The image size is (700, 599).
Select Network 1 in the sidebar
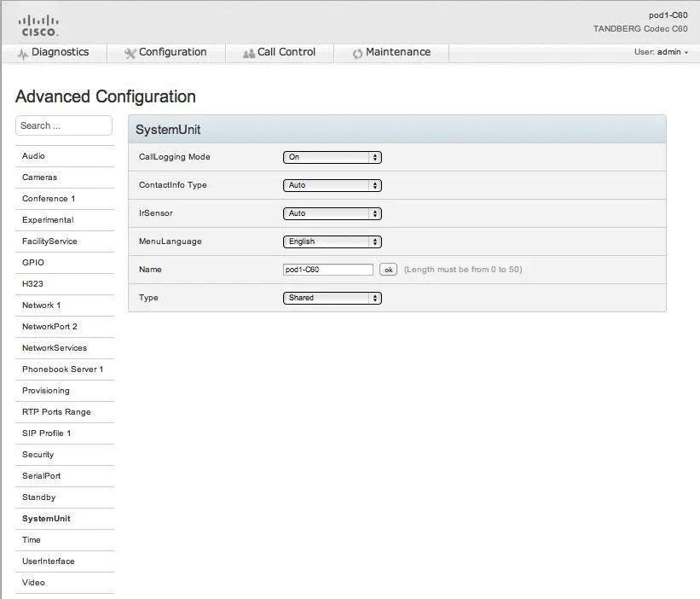click(x=65, y=305)
